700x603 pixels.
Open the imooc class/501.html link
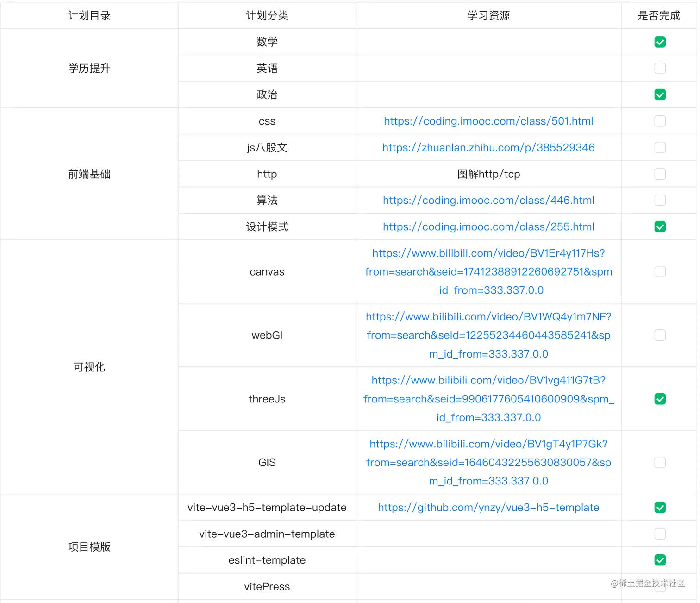point(488,121)
